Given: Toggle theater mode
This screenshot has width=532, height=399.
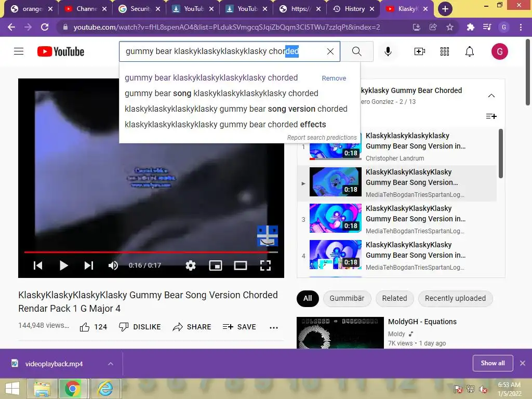Looking at the screenshot, I should point(240,265).
